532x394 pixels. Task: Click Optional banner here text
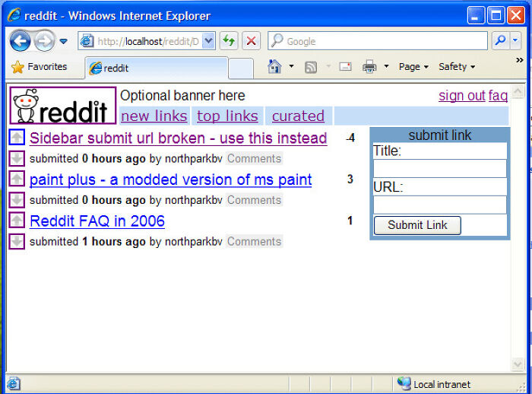(x=182, y=96)
